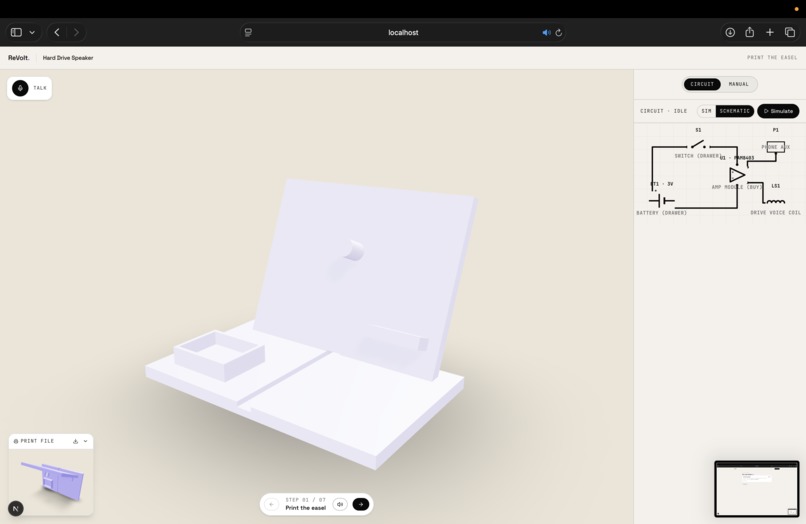Click the ReVolt. logo

coord(19,58)
